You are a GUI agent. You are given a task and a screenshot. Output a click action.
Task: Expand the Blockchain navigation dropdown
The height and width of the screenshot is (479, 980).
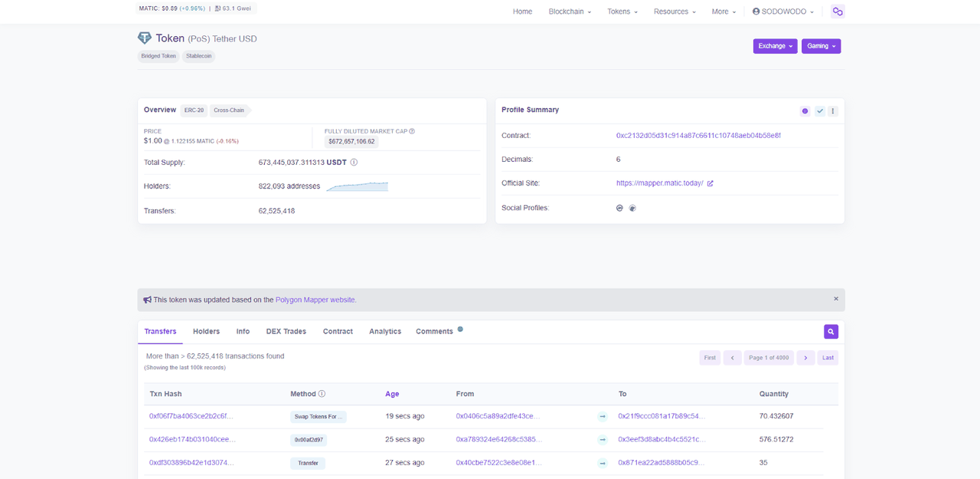pyautogui.click(x=570, y=11)
